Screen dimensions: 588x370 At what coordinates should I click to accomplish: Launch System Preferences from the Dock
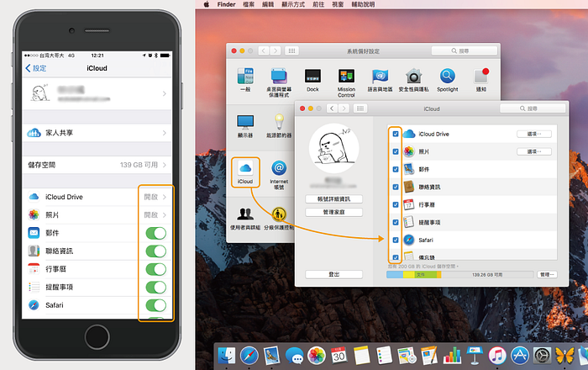[x=543, y=356]
